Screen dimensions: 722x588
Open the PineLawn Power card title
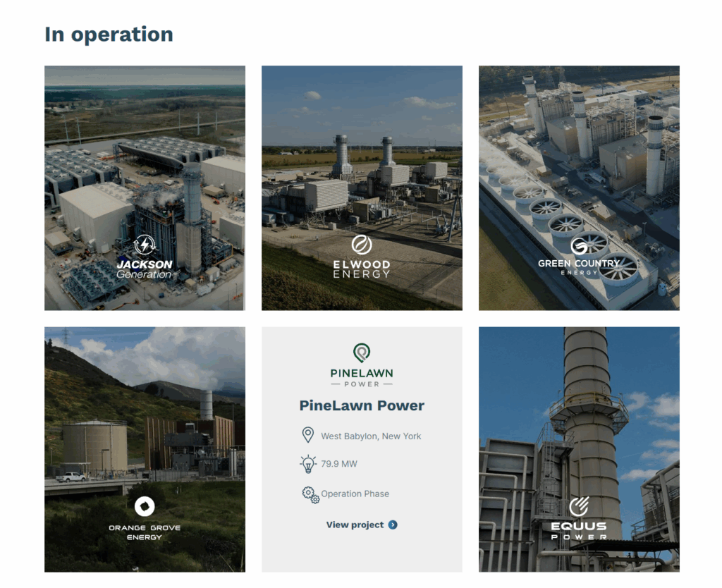pos(362,405)
